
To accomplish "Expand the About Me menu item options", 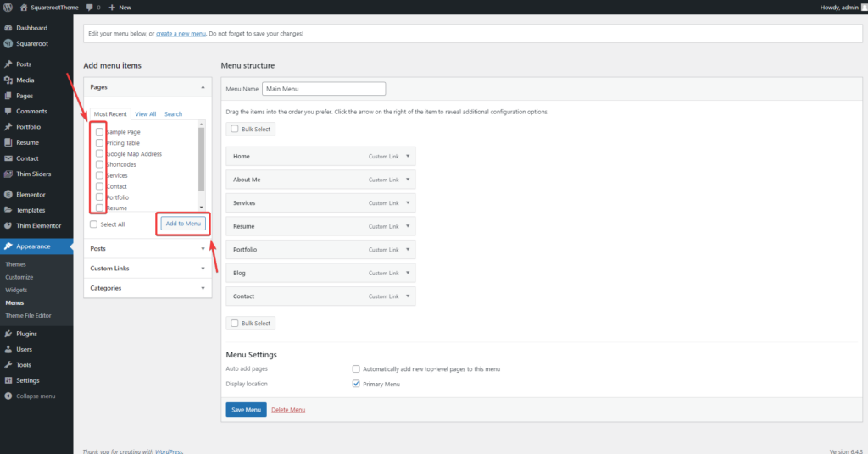I will click(408, 180).
